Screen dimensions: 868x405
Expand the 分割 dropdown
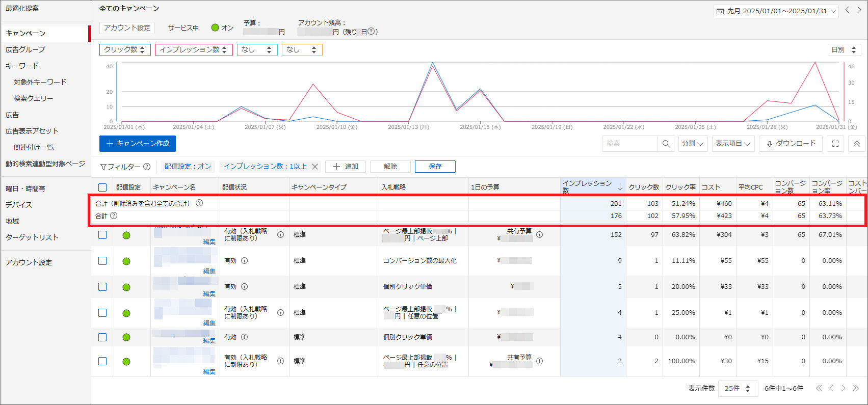coord(693,144)
